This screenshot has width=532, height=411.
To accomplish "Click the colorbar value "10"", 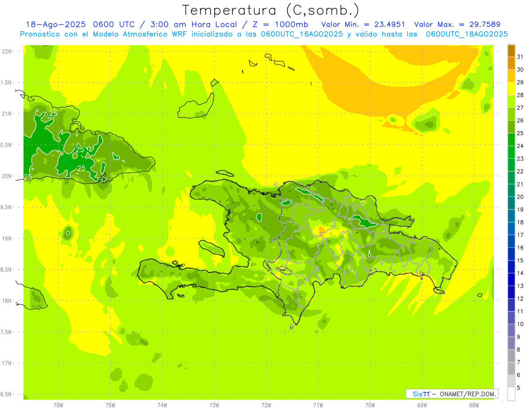I will [x=520, y=324].
